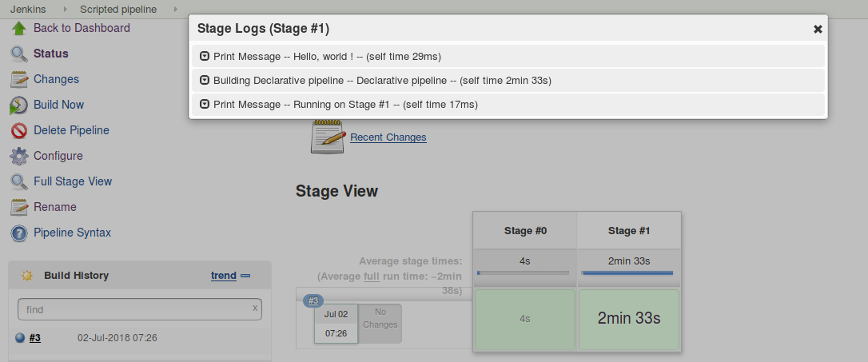The image size is (868, 362).
Task: Expand the 'Running on Stage #1' log entry
Action: click(x=205, y=104)
